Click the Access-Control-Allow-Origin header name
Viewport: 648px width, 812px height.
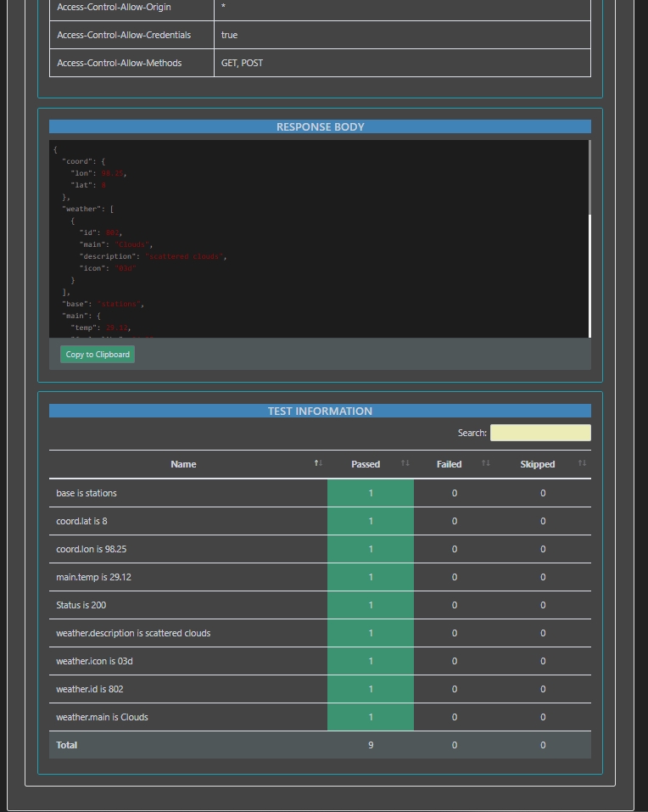coord(114,7)
